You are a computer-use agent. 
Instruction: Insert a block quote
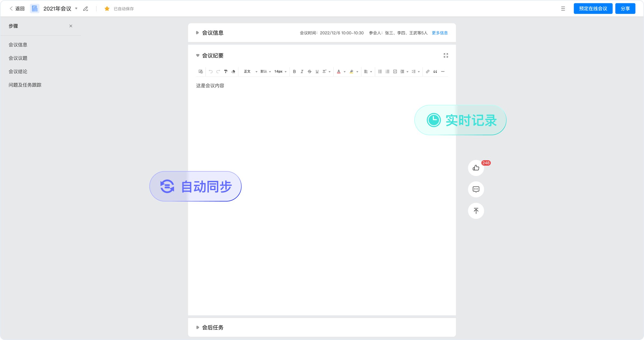(435, 71)
